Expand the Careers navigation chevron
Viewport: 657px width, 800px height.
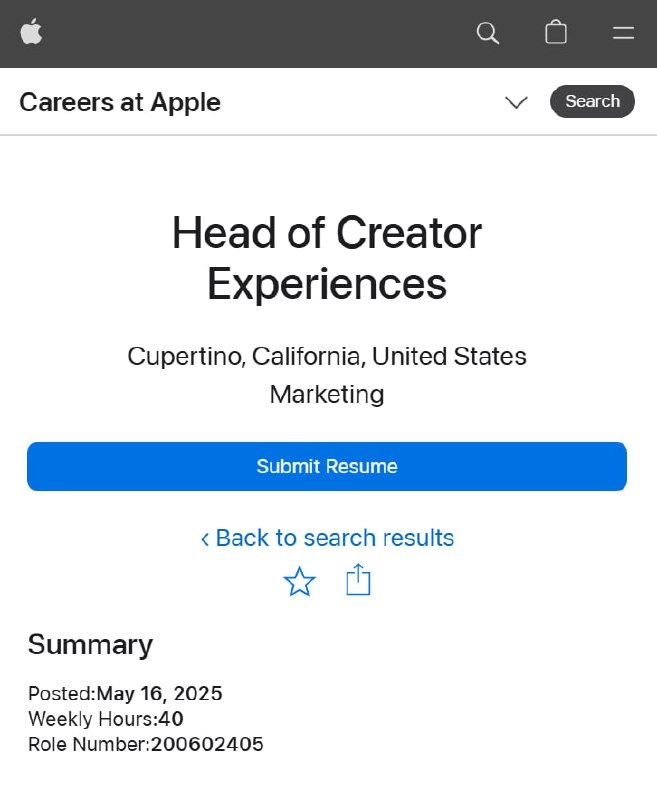pyautogui.click(x=516, y=102)
